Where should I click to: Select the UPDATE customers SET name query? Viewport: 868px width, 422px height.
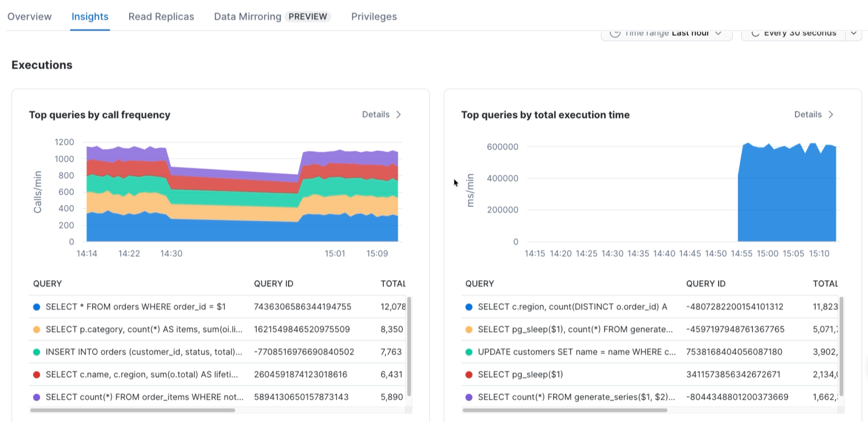[x=577, y=352]
